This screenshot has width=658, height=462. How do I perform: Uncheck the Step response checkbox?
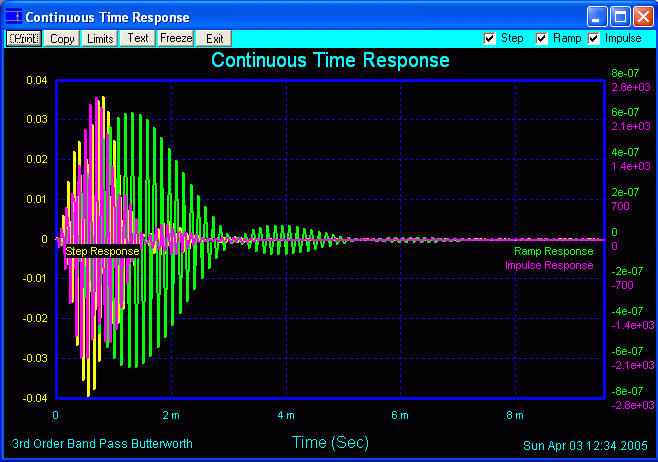490,38
